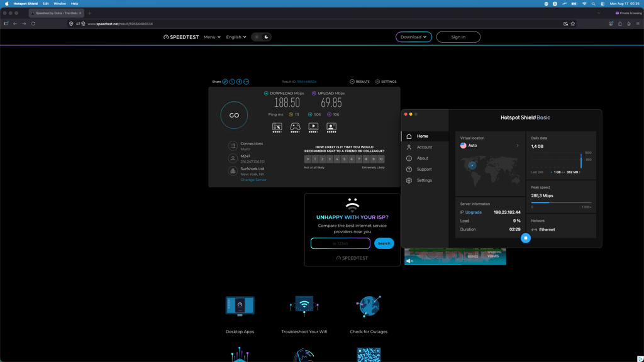The height and width of the screenshot is (362, 644).
Task: Open Account in Hotspot Shield sidebar
Action: click(425, 147)
